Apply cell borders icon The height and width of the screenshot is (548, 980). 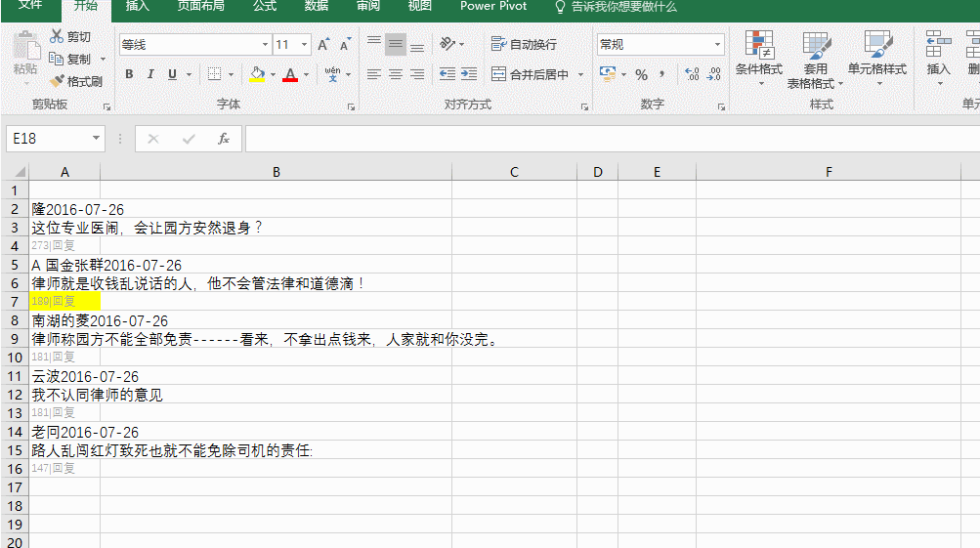tap(214, 74)
